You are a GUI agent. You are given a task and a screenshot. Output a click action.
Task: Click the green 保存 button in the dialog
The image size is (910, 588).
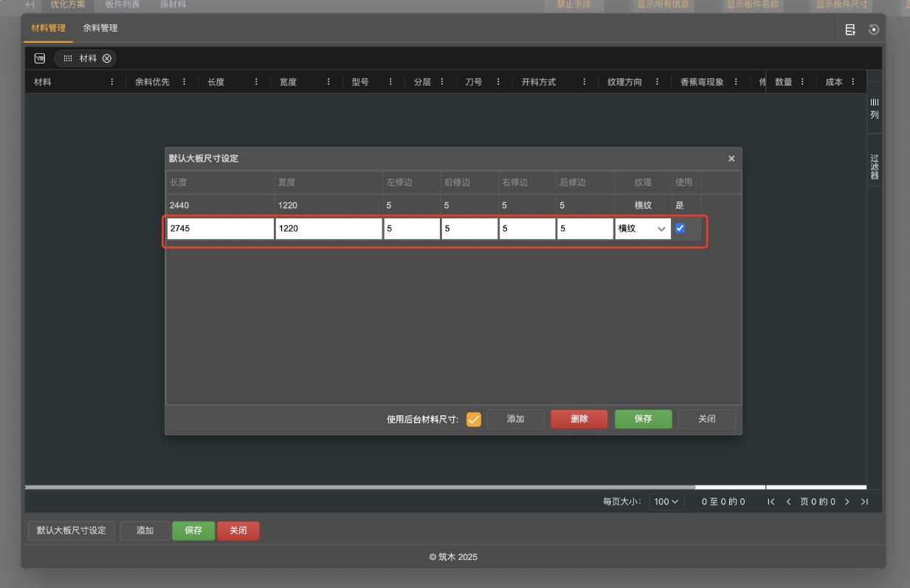pos(643,419)
